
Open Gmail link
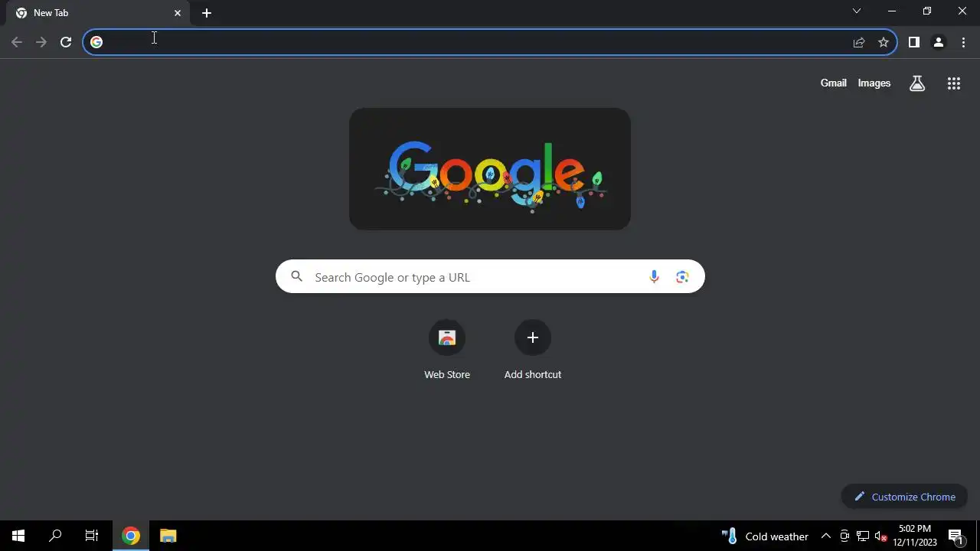tap(833, 83)
